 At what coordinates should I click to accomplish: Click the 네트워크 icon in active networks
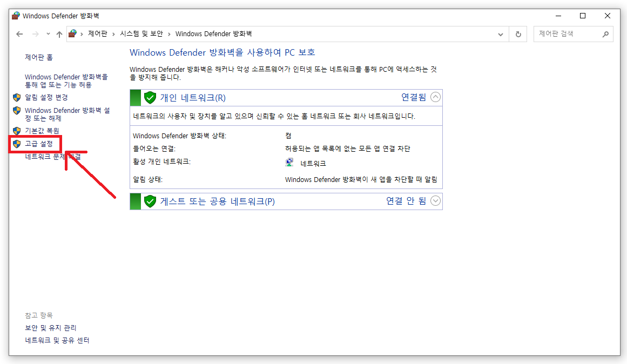pyautogui.click(x=289, y=163)
